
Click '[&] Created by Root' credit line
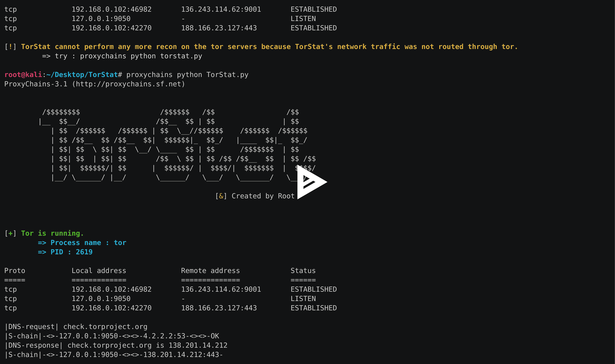coord(255,196)
